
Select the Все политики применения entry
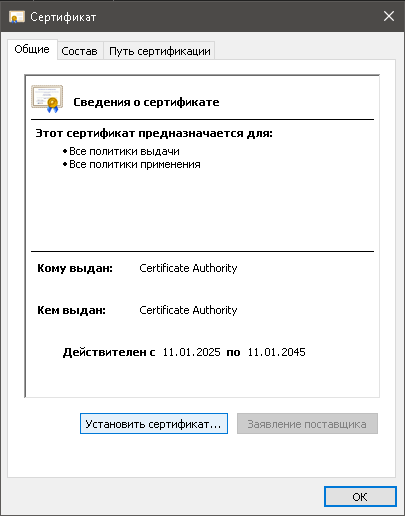coord(135,164)
